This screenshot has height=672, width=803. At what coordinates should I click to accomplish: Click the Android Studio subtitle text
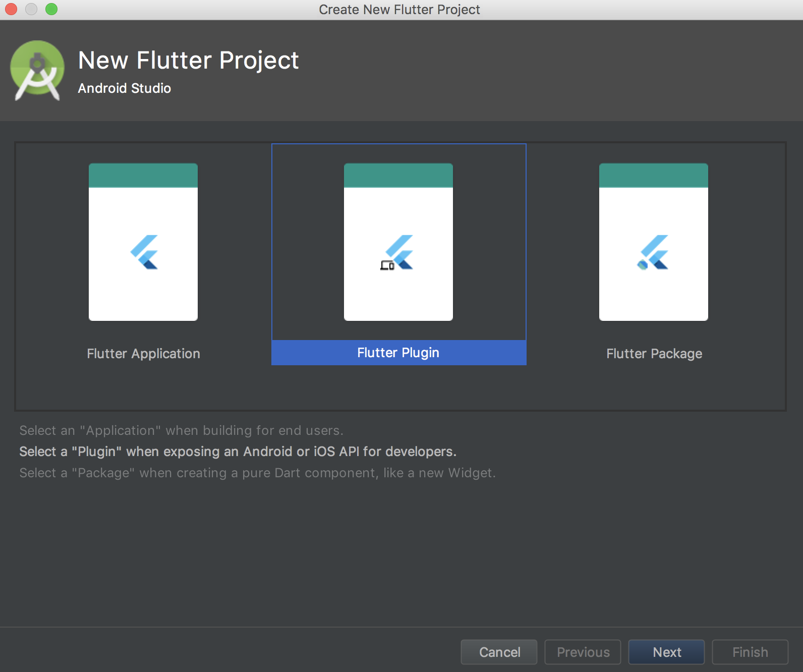[x=124, y=88]
